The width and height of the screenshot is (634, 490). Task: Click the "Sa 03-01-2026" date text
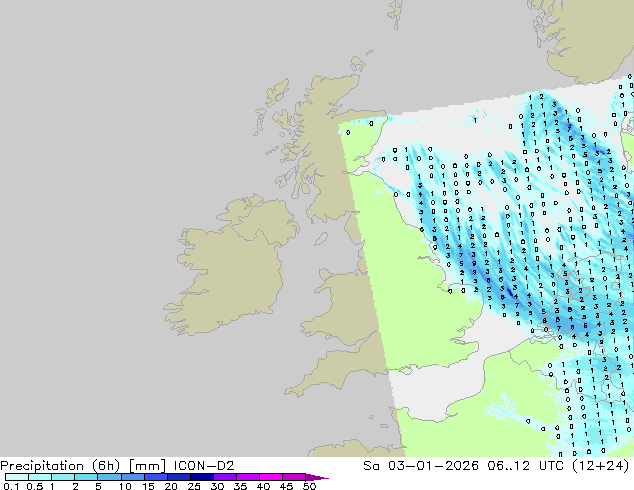421,466
